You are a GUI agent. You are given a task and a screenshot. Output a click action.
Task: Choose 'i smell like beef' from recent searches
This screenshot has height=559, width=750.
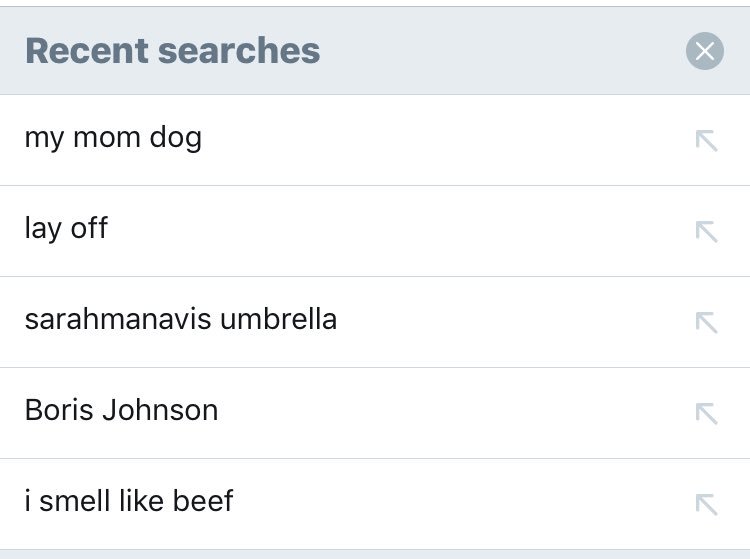128,501
